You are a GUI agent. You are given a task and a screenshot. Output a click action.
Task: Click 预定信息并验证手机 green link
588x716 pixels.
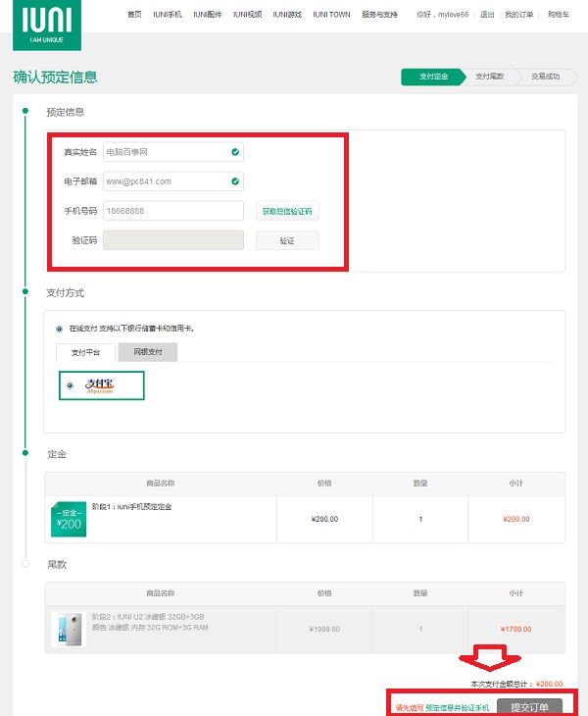[x=458, y=708]
